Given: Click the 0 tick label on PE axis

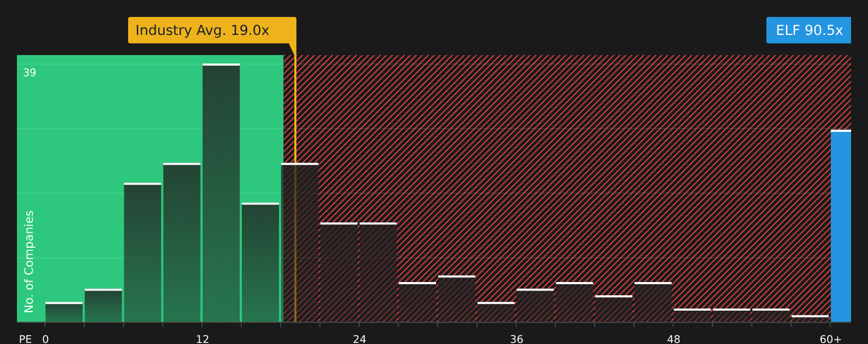Looking at the screenshot, I should pyautogui.click(x=46, y=339).
